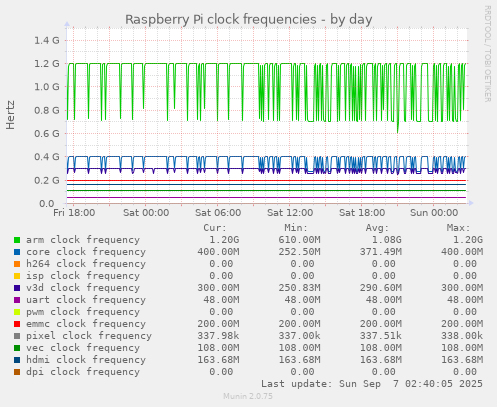This screenshot has width=497, height=407.
Task: Click the 1.2 G y-axis tick label
Action: click(47, 64)
